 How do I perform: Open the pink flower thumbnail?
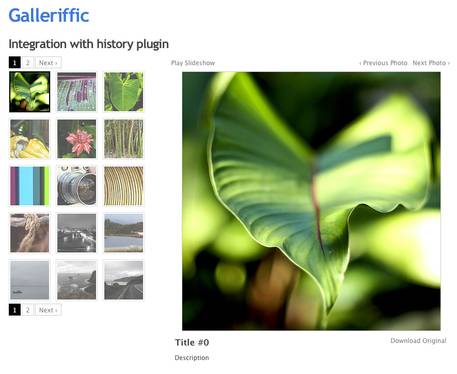(x=77, y=139)
